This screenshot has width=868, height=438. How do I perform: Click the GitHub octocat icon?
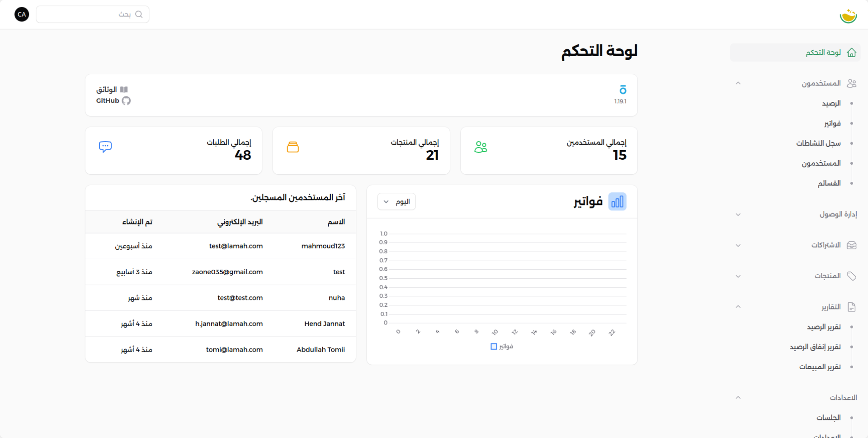[127, 101]
